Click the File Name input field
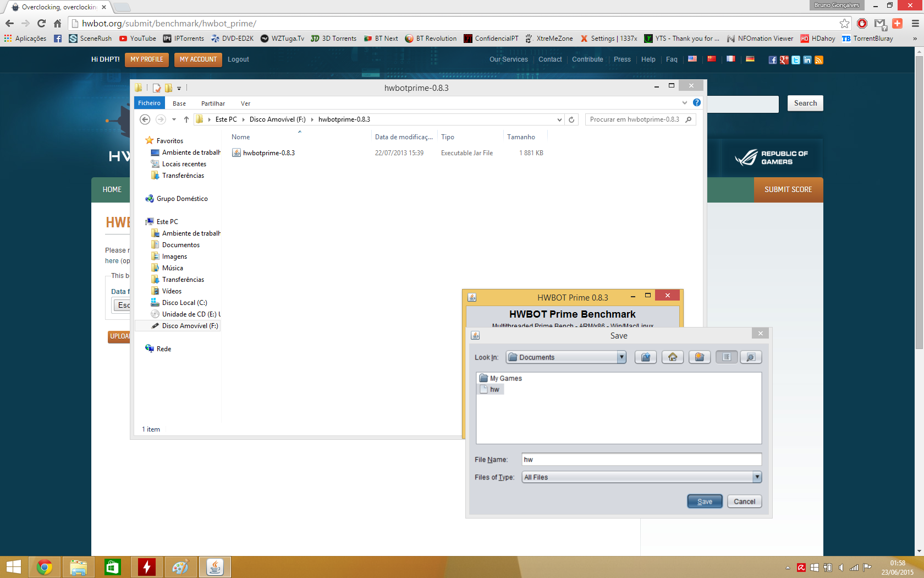The image size is (924, 578). click(641, 460)
